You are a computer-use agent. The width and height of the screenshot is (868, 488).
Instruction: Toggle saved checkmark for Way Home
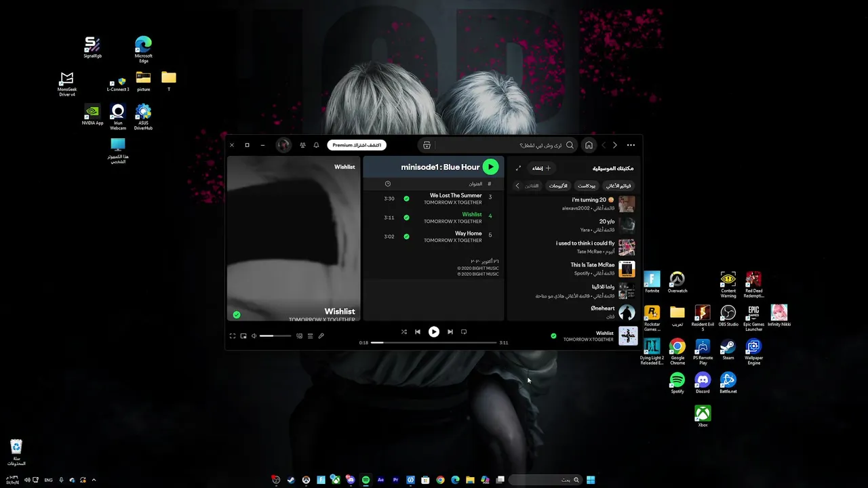point(406,237)
